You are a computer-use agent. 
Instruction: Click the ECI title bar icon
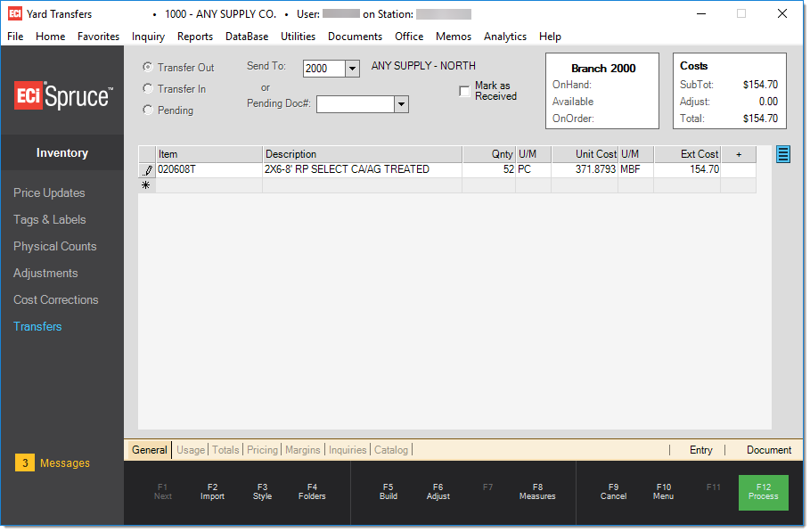tap(15, 14)
